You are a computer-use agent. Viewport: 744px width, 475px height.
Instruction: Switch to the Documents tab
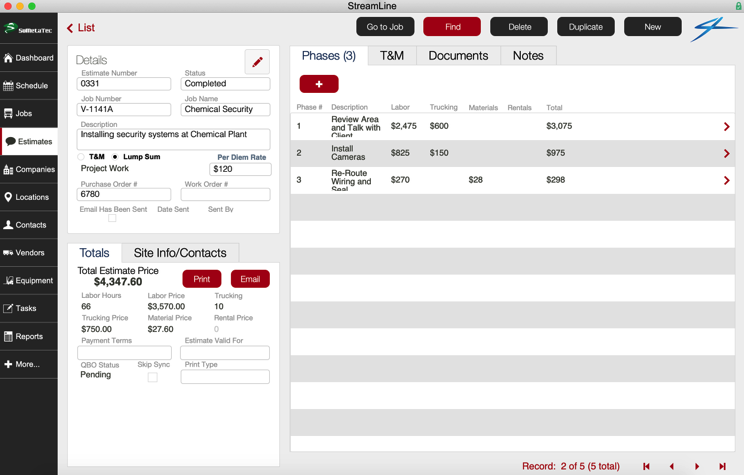[458, 56]
